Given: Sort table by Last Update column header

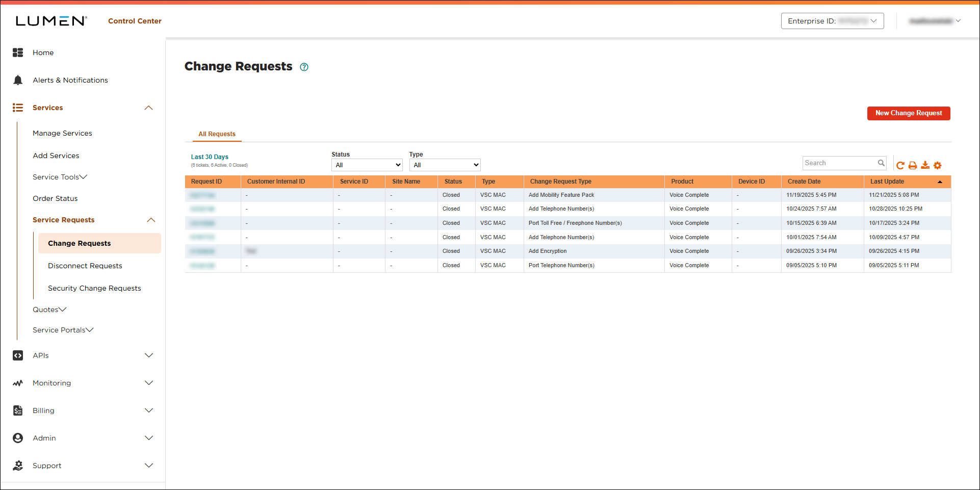Looking at the screenshot, I should click(887, 182).
